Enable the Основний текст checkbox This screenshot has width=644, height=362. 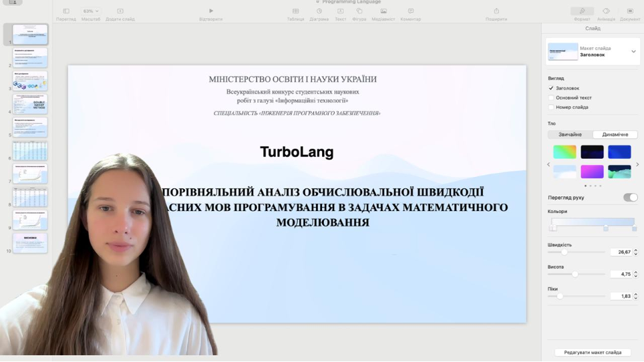[x=551, y=98]
